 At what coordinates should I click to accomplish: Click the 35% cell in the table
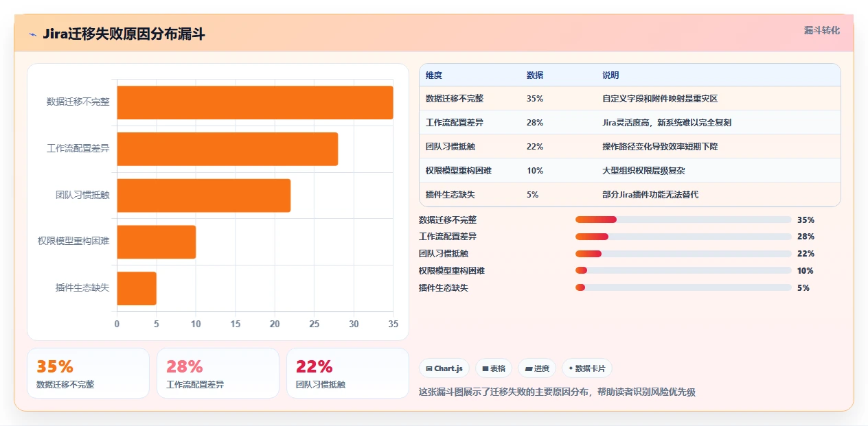coord(535,99)
